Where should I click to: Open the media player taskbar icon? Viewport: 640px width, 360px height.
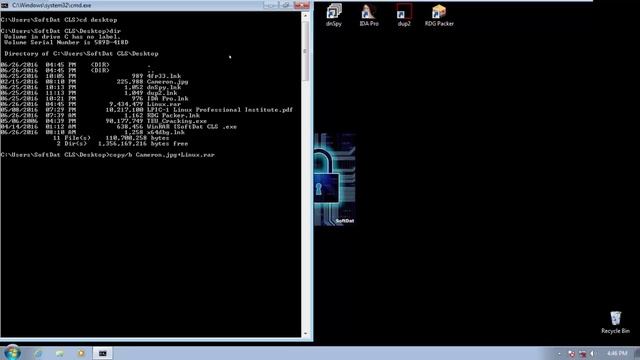[81, 353]
